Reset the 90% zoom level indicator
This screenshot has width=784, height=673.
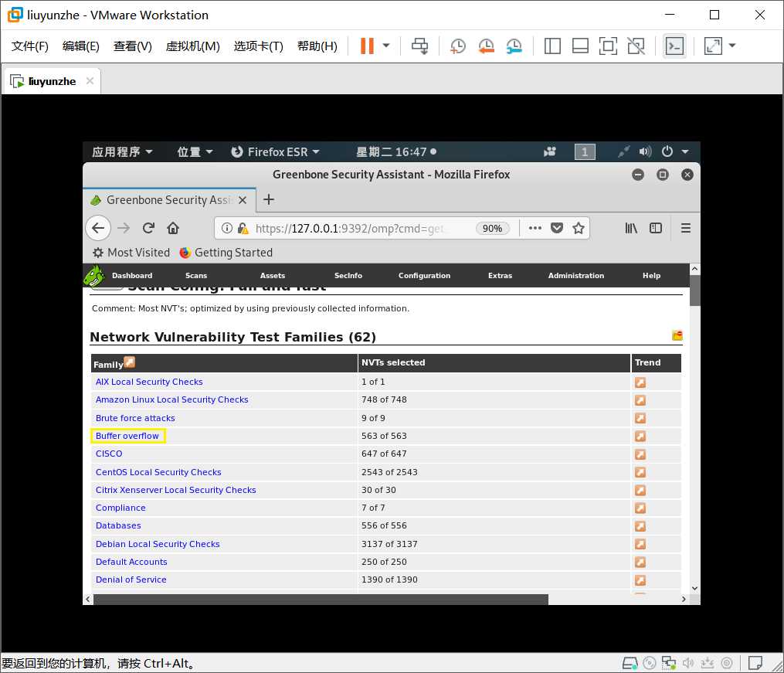[x=492, y=229]
